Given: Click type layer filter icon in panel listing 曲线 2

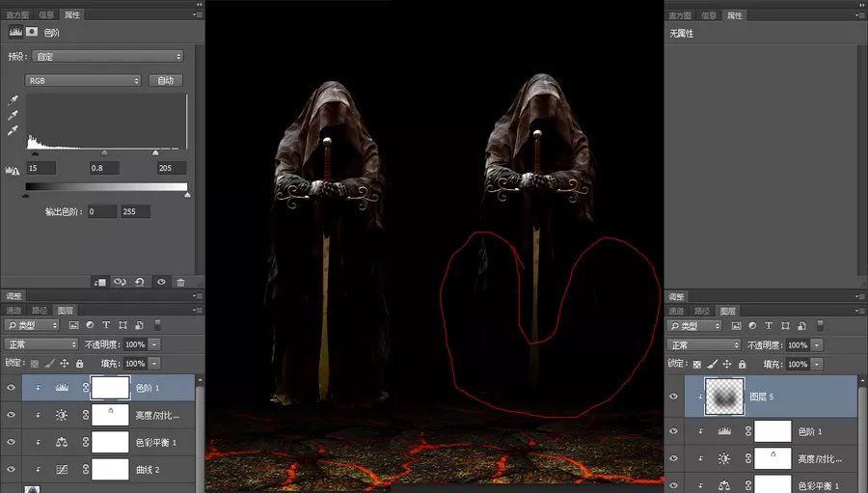Looking at the screenshot, I should click(106, 325).
